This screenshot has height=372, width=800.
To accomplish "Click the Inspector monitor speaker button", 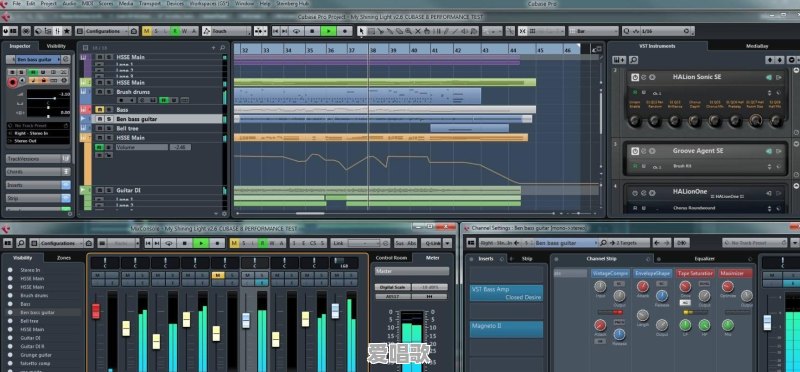I will (x=23, y=80).
